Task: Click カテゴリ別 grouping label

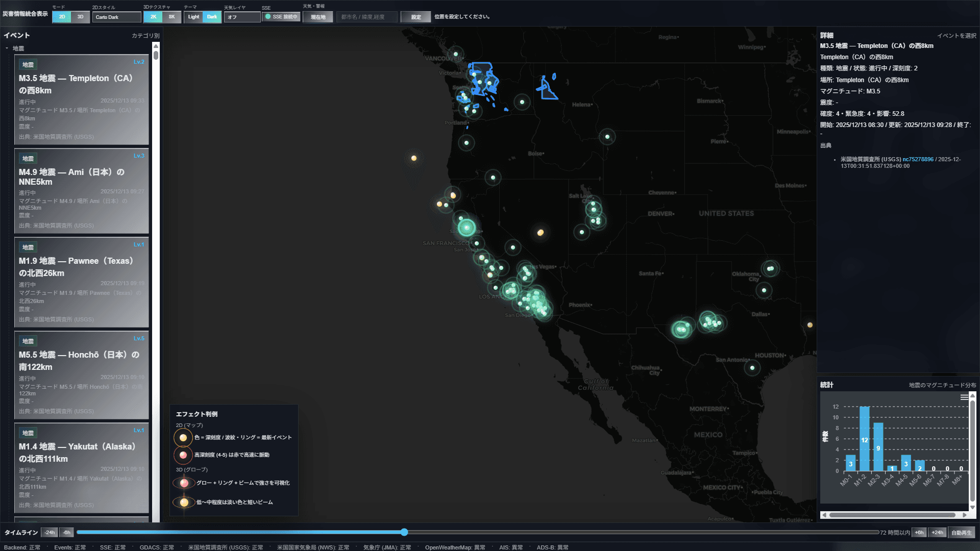Action: pyautogui.click(x=145, y=36)
